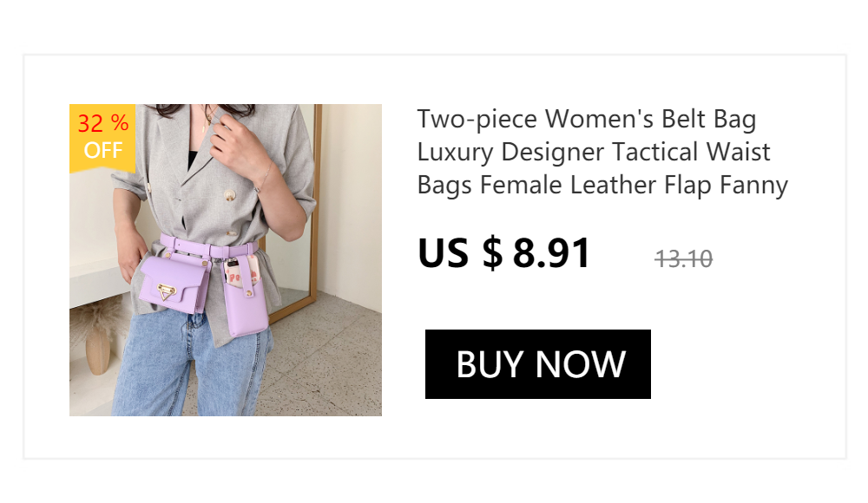Open the belt bag product photo

click(x=226, y=260)
